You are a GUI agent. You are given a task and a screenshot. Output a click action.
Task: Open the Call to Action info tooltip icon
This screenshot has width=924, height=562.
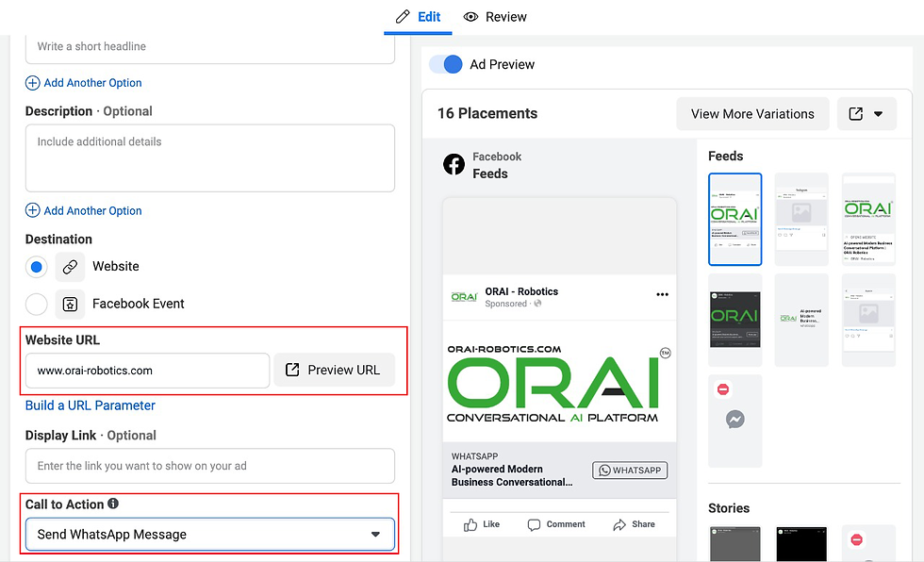click(x=113, y=504)
